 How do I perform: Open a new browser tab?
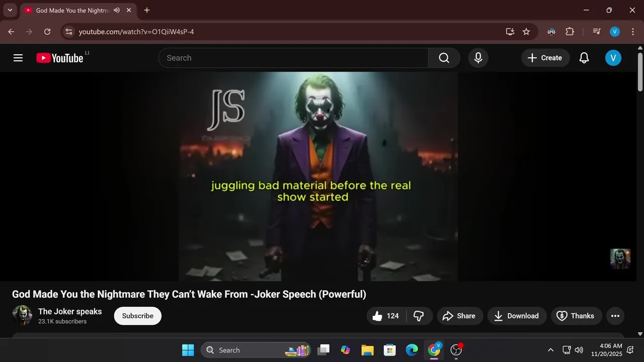(147, 10)
